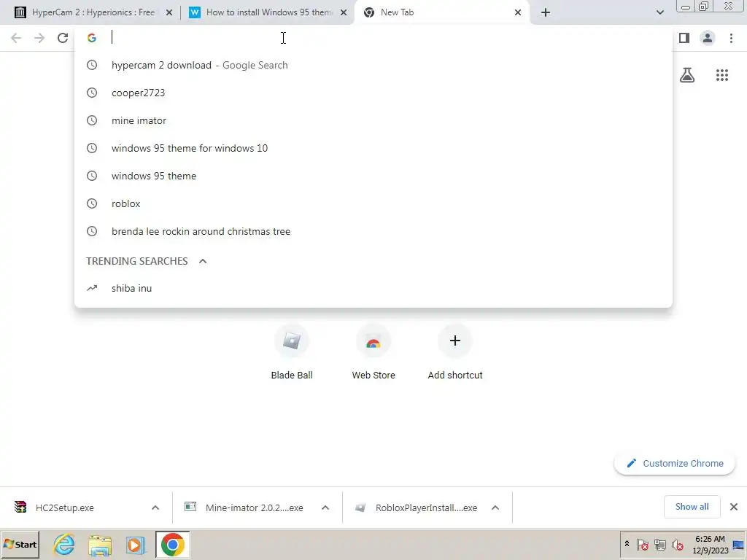Select trending search shiba inu
Image resolution: width=747 pixels, height=560 pixels.
click(x=373, y=288)
